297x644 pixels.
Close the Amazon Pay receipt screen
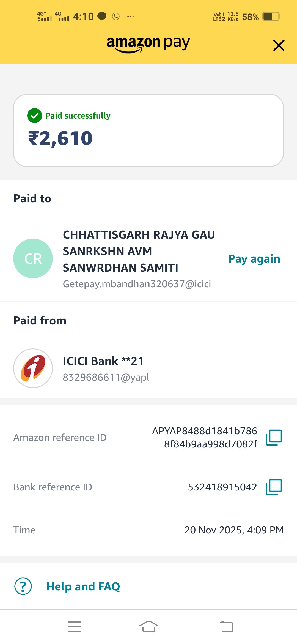tap(279, 45)
